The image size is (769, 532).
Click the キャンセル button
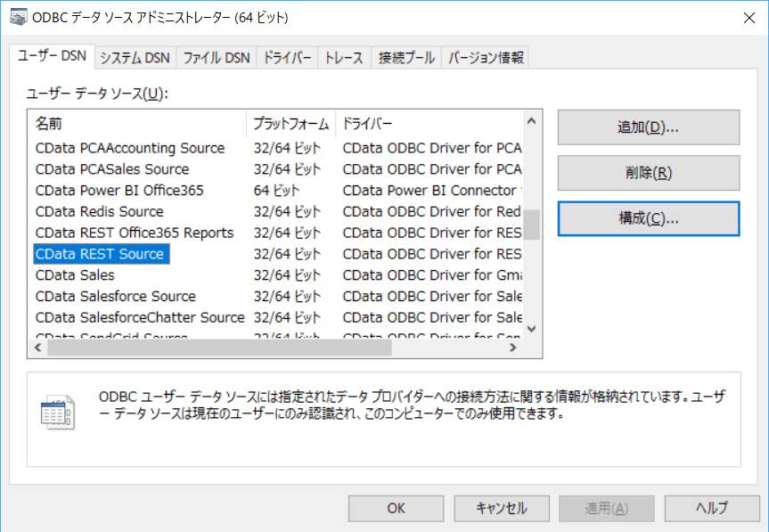point(501,509)
